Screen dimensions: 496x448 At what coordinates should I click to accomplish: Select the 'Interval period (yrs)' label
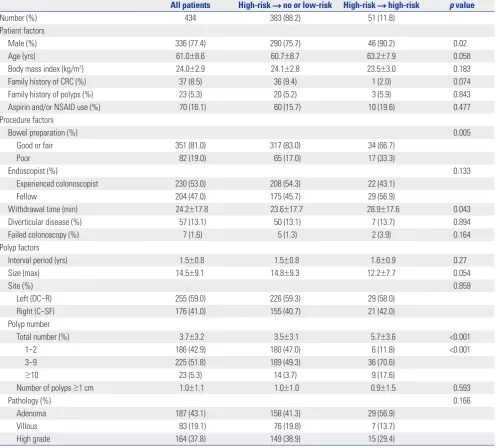point(37,260)
